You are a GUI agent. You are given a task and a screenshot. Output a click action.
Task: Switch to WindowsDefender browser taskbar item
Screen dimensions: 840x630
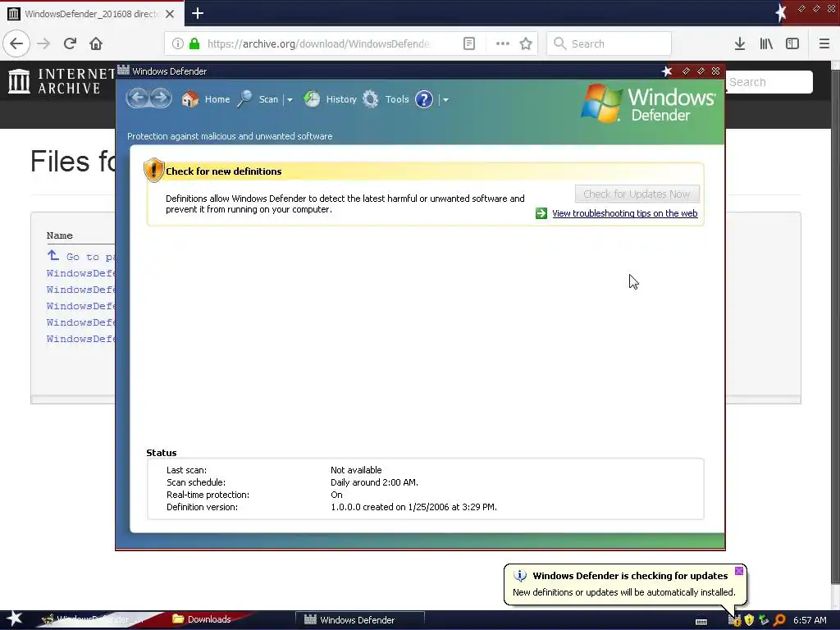pos(91,619)
